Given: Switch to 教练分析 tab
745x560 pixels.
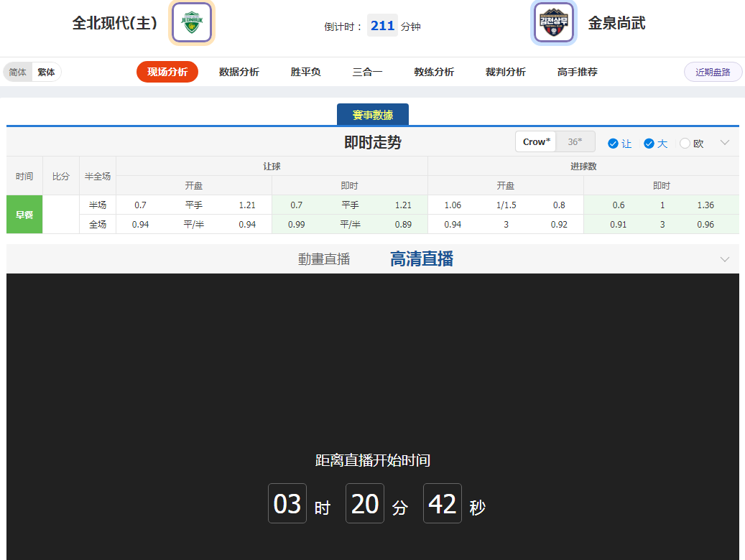Looking at the screenshot, I should click(x=434, y=72).
